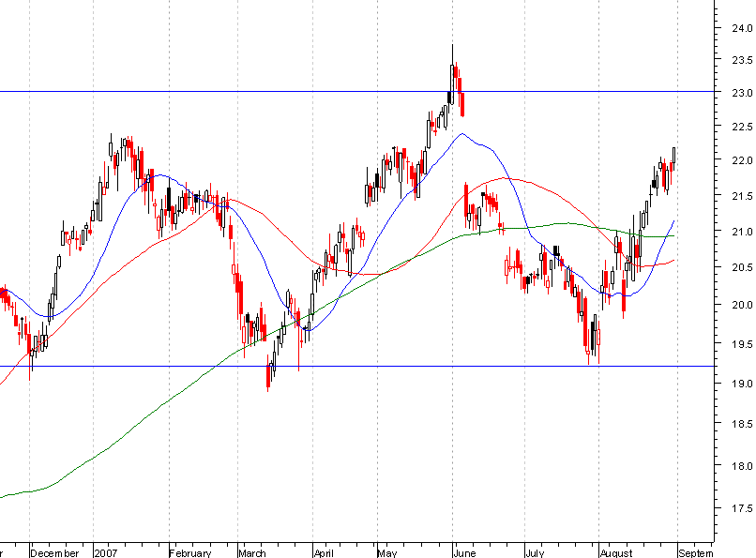Viewport: 756px width, 558px height.
Task: Click the February date axis label
Action: 190,552
